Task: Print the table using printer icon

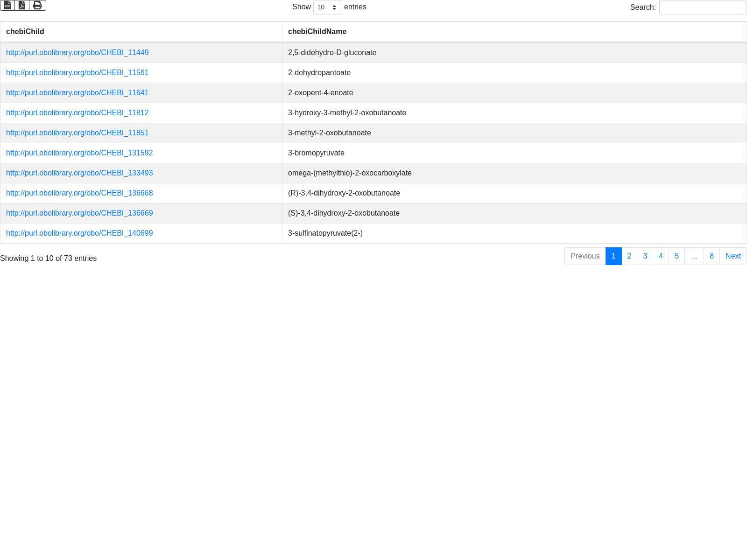Action: [37, 5]
